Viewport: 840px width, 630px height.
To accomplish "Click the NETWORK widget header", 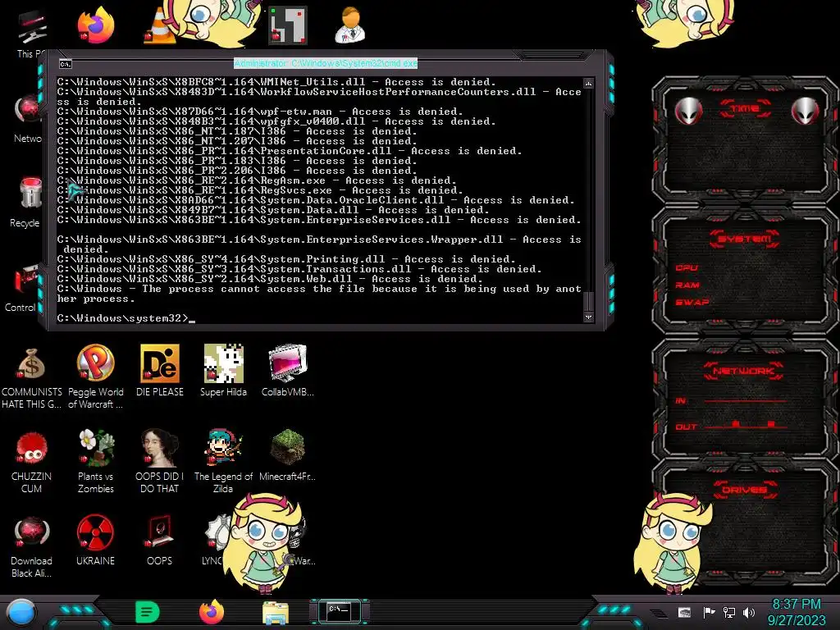I will pyautogui.click(x=744, y=371).
